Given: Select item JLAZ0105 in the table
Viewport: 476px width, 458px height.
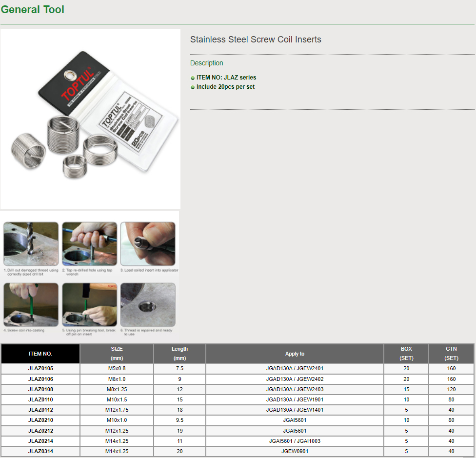Looking at the screenshot, I should coord(40,369).
